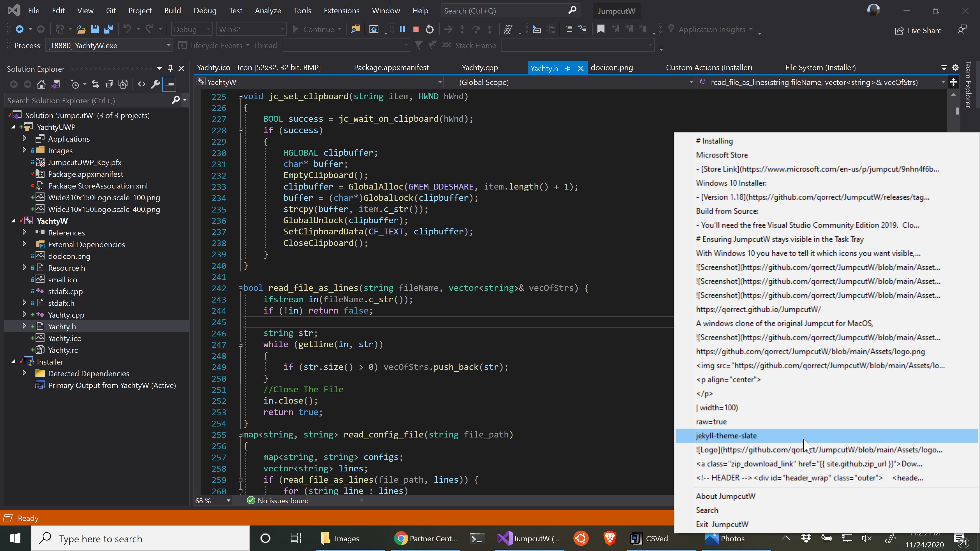Click the split editor handle above scrollbar

pos(953,82)
